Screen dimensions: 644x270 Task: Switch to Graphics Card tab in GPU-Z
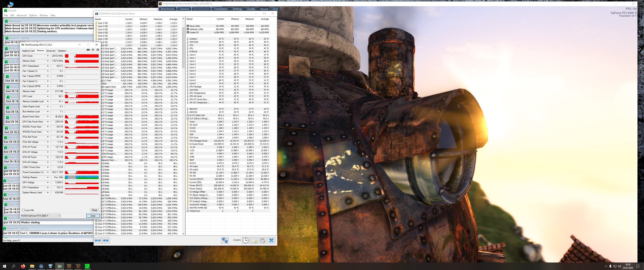pos(28,51)
